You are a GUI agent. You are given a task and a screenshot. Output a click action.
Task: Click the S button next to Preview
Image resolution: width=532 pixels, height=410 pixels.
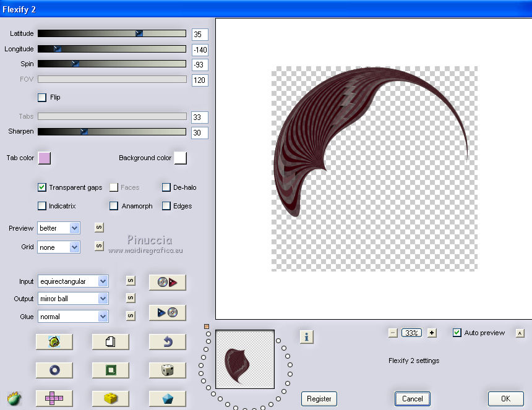(x=99, y=227)
